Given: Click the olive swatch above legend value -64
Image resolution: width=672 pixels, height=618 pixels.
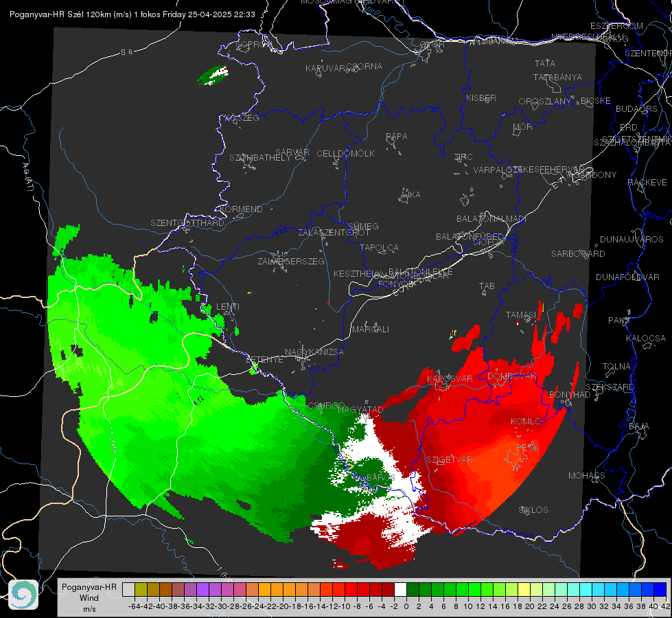Looking at the screenshot, I should (x=141, y=589).
